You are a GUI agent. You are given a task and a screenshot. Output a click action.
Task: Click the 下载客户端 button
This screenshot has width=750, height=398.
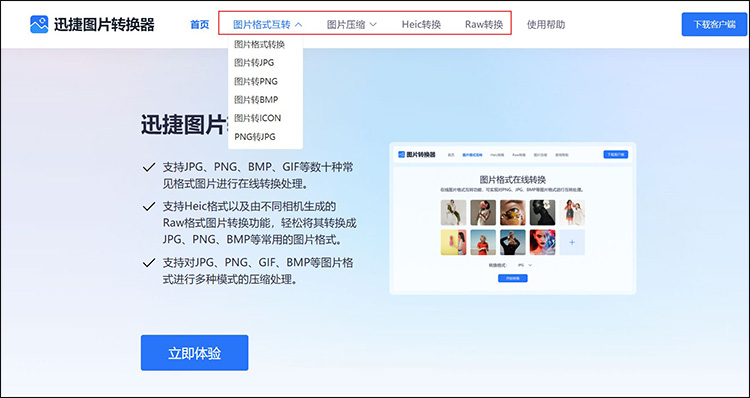pyautogui.click(x=714, y=24)
